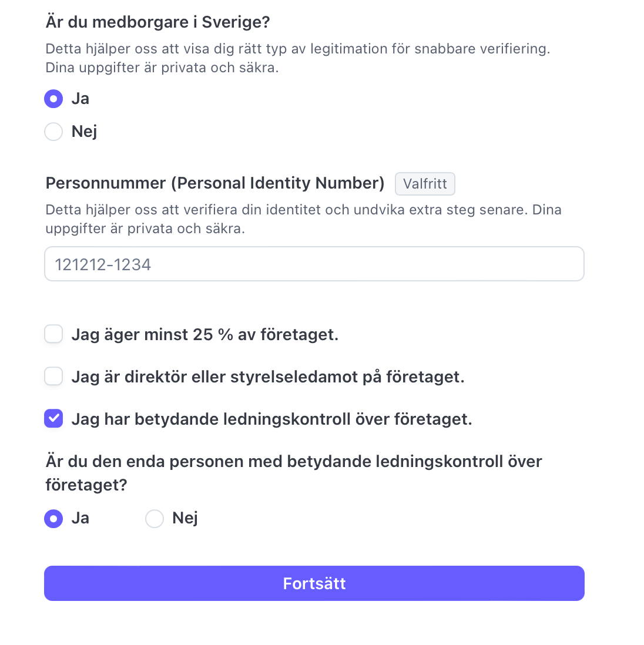Select Nej for Swedish citizenship
644x645 pixels.
click(53, 132)
